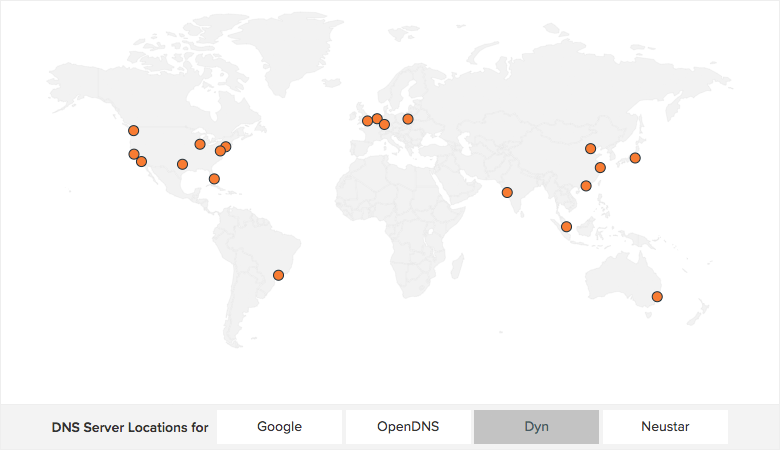Click the easternmost marker in Europe

(408, 119)
